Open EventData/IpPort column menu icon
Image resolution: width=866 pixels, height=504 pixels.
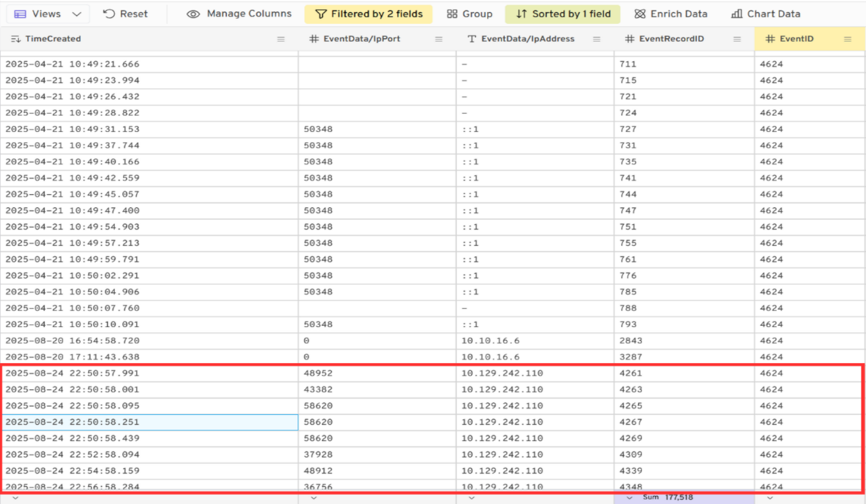[439, 39]
